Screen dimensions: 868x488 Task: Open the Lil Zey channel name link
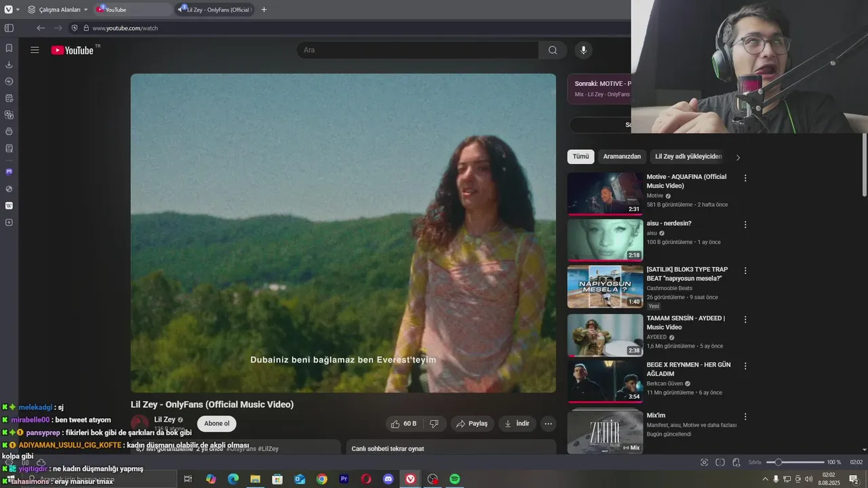[x=165, y=420]
